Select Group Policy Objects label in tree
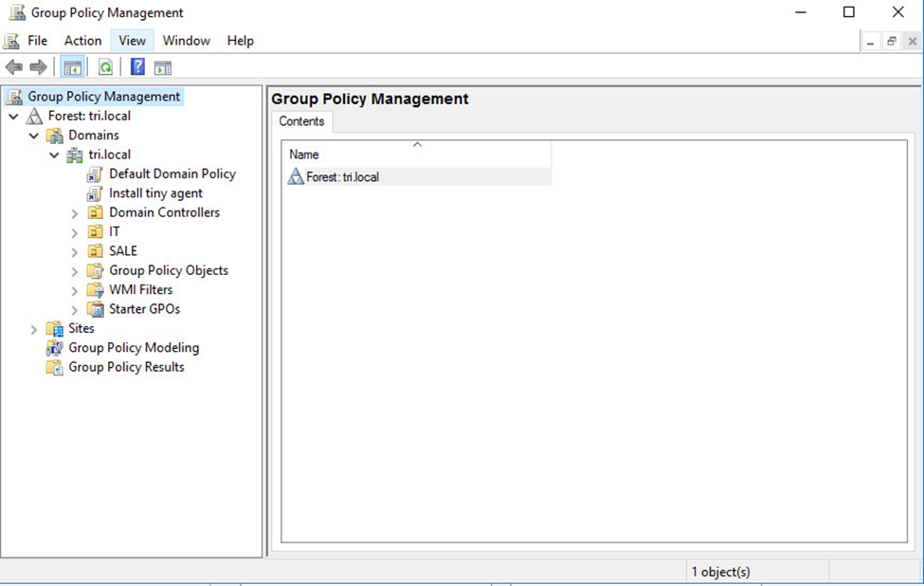Screen dimensions: 924x586 [169, 270]
